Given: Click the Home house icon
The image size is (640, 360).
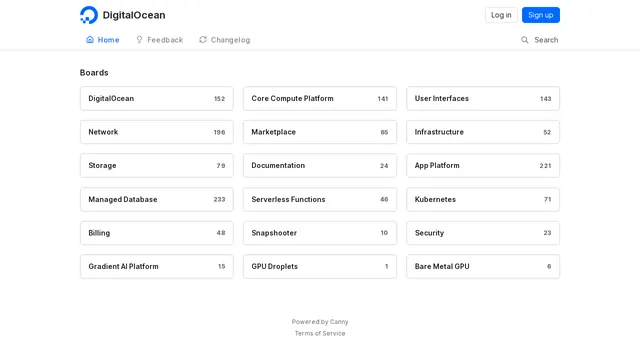Looking at the screenshot, I should (x=90, y=40).
